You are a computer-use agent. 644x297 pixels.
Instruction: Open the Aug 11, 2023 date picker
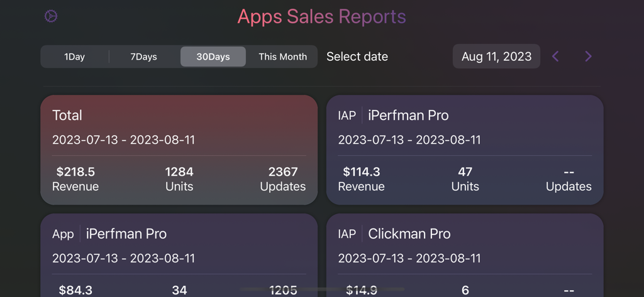click(x=496, y=57)
